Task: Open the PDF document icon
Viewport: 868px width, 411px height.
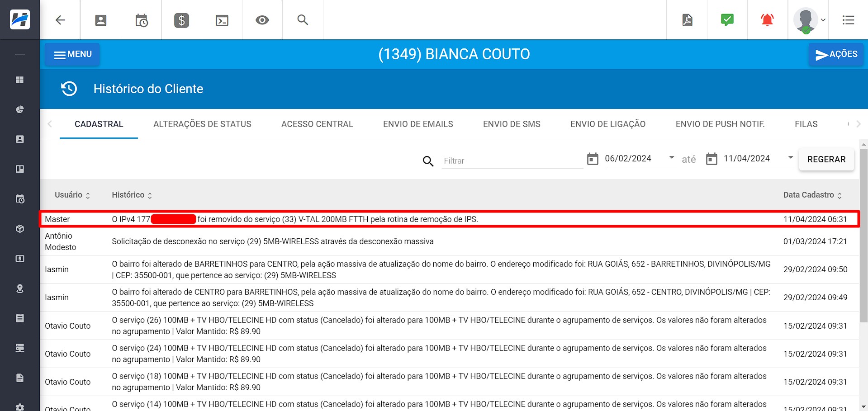Action: [688, 20]
